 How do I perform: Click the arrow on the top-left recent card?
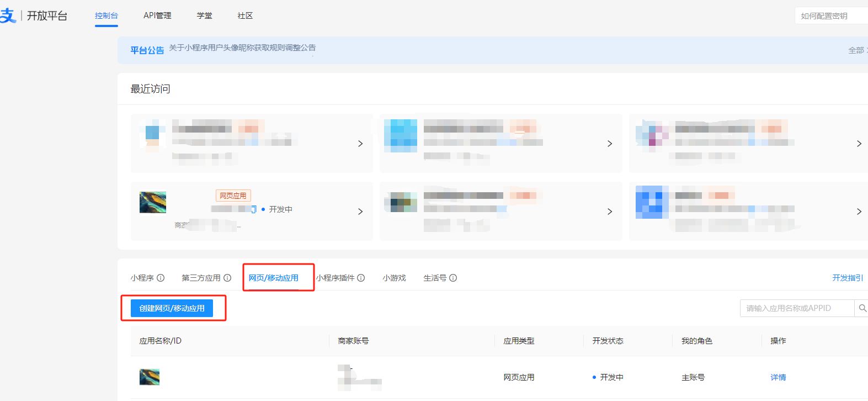360,144
